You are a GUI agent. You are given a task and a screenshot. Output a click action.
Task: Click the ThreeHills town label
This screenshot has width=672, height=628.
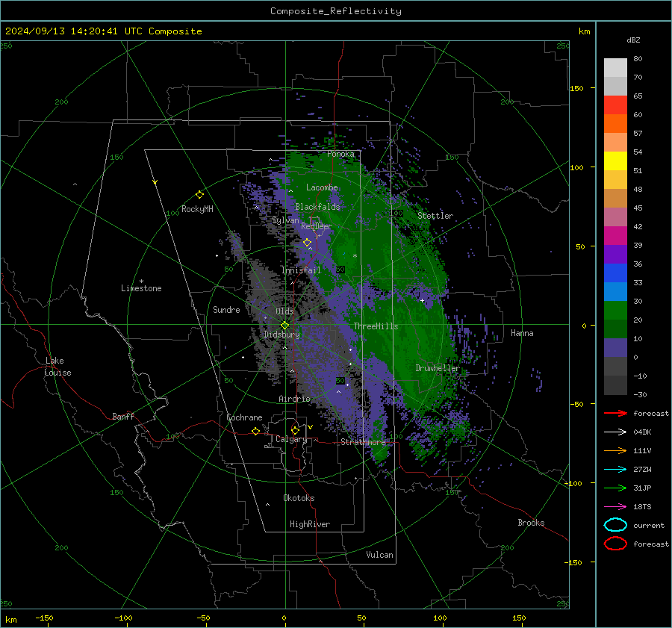[x=376, y=326]
